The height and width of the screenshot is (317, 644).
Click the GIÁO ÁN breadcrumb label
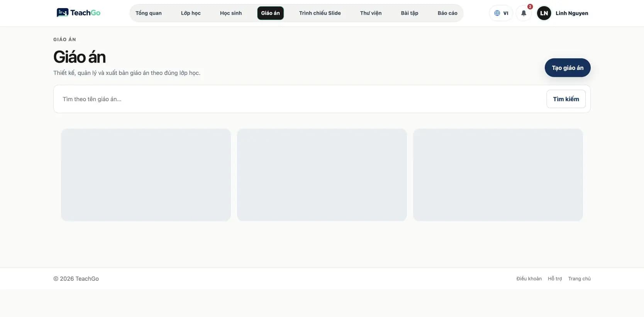coord(64,39)
